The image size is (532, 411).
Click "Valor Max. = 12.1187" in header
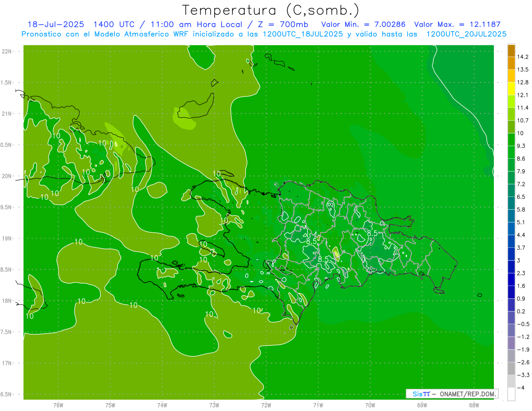457,24
